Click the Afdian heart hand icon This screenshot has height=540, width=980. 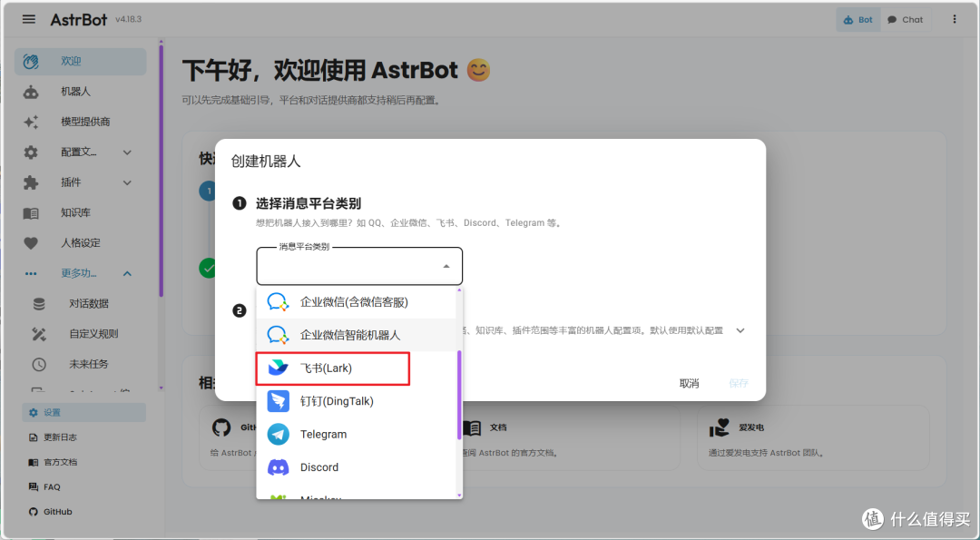click(x=720, y=427)
